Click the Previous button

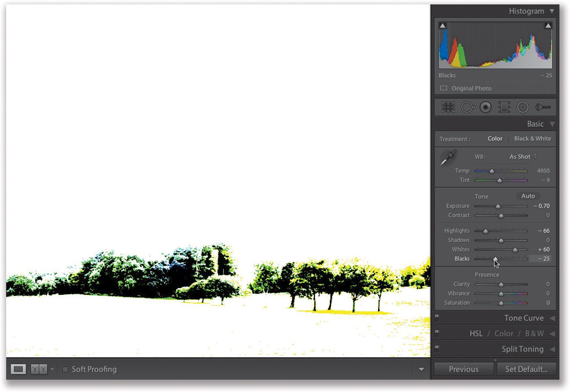[x=463, y=369]
